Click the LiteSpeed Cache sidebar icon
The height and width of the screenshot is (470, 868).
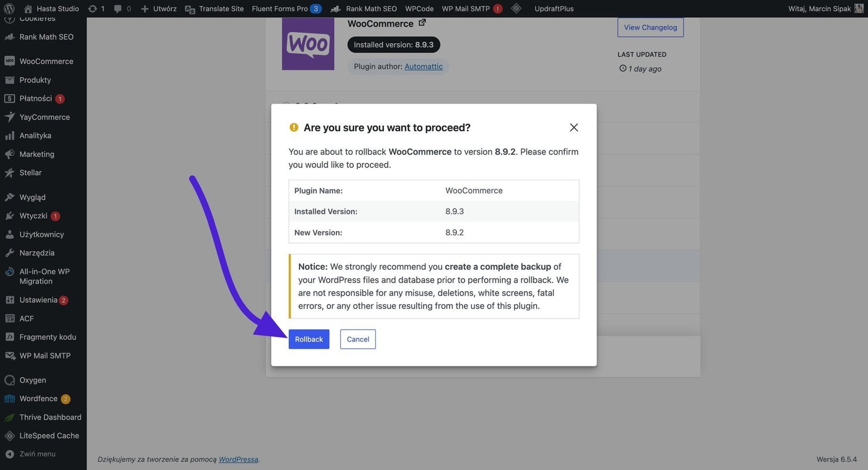tap(9, 436)
